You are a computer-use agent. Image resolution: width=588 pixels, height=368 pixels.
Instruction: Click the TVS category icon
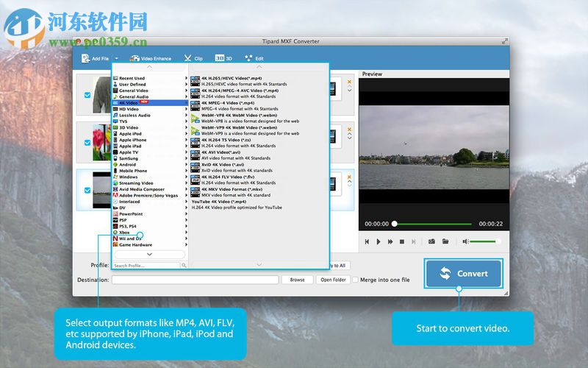coord(115,121)
